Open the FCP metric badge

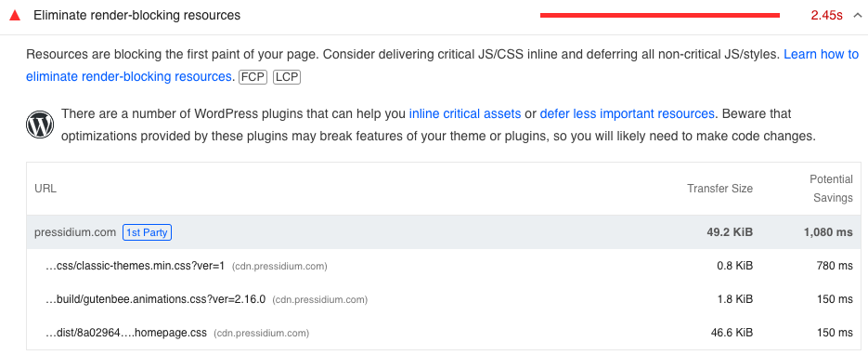[253, 77]
